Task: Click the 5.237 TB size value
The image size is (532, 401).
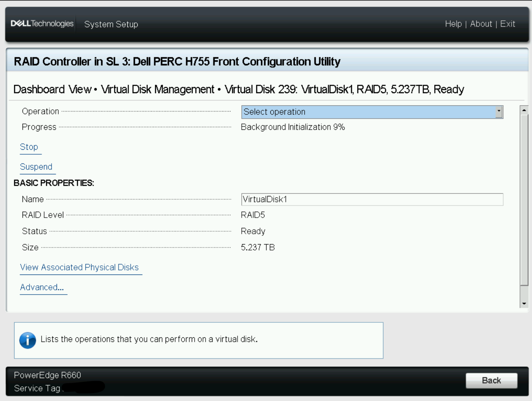Action: 258,248
